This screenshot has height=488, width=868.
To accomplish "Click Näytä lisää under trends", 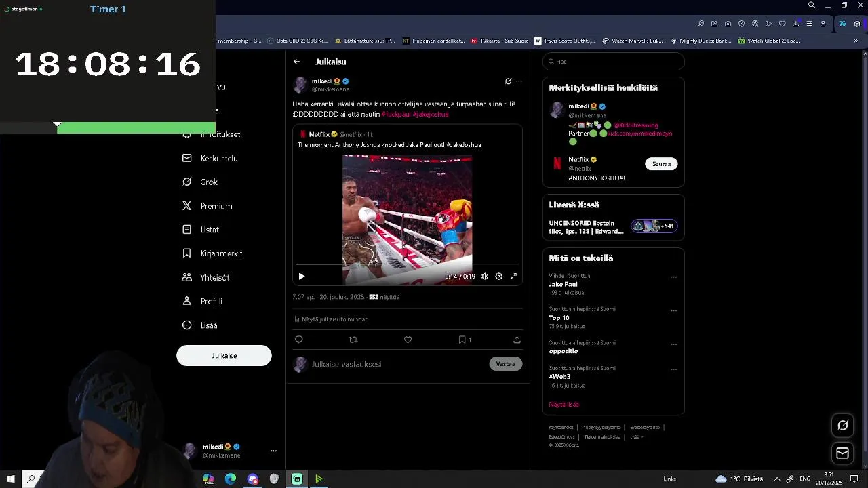I will pyautogui.click(x=564, y=405).
